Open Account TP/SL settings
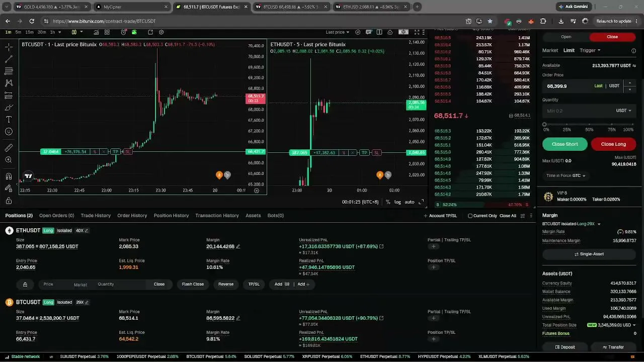The image size is (644, 362). 440,216
